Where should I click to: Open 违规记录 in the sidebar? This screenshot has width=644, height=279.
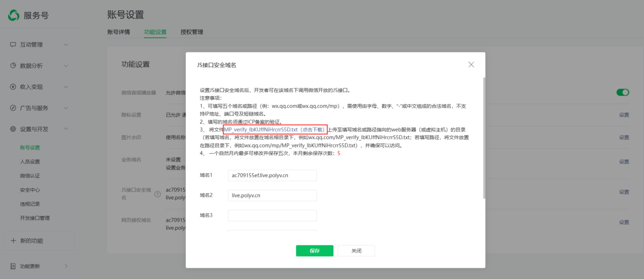click(30, 204)
